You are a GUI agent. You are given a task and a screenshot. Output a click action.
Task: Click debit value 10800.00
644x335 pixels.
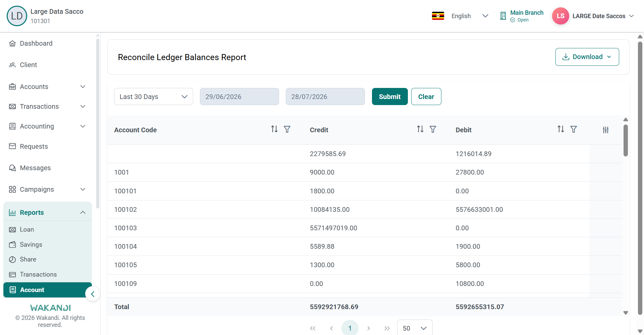click(x=470, y=284)
